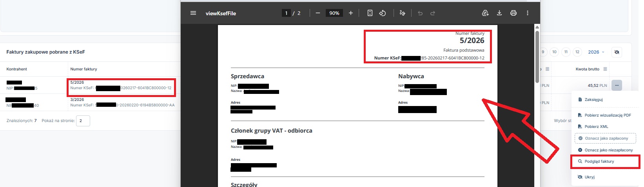This screenshot has height=187, width=644.
Task: Click the PDF page number field
Action: click(287, 13)
